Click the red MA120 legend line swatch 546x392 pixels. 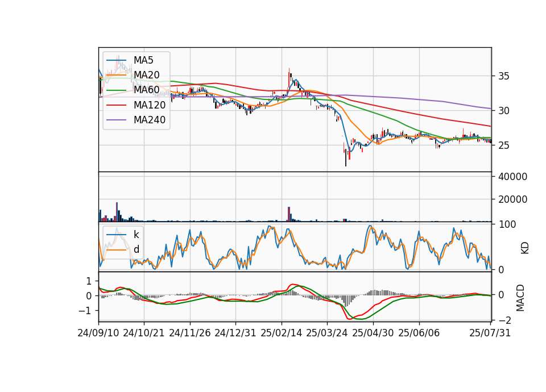[116, 105]
